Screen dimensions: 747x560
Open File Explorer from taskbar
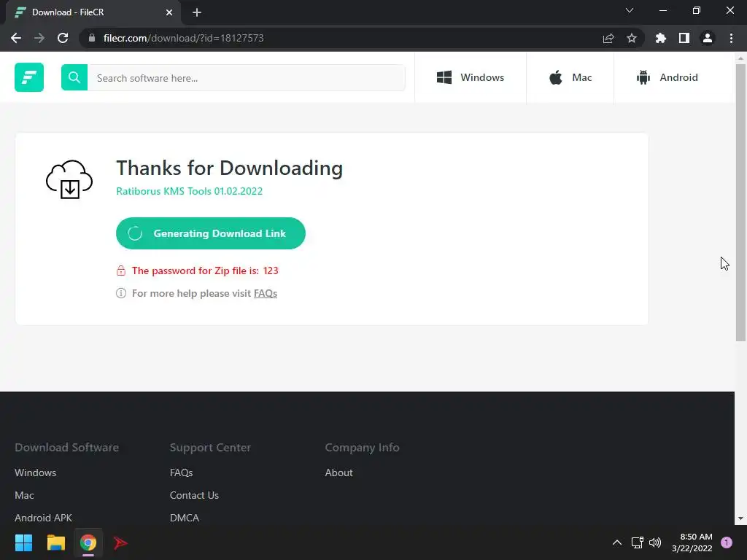pyautogui.click(x=55, y=542)
